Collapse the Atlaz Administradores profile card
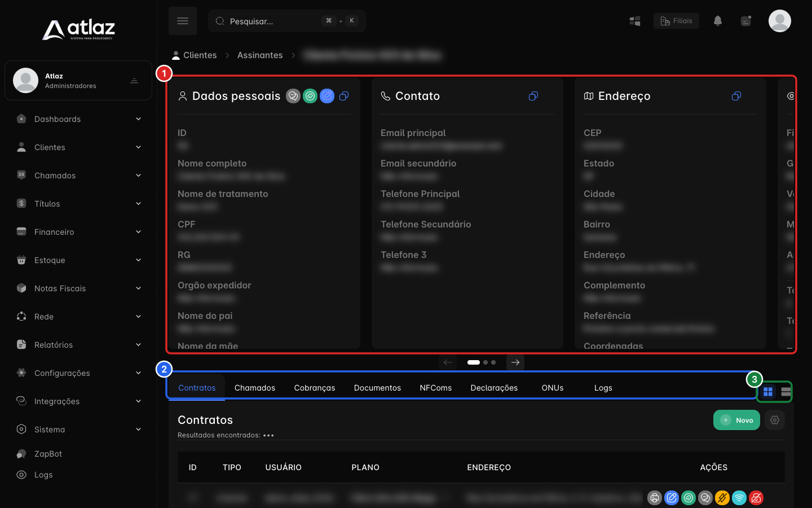 tap(134, 81)
